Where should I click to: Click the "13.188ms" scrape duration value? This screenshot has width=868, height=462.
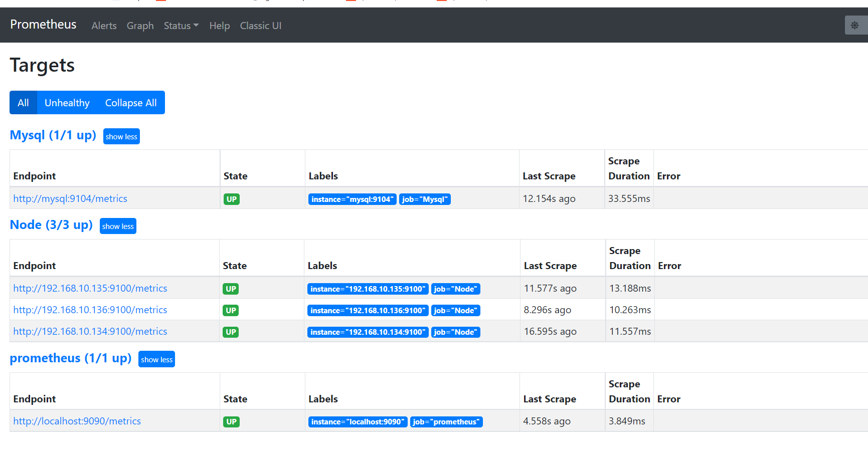tap(630, 288)
